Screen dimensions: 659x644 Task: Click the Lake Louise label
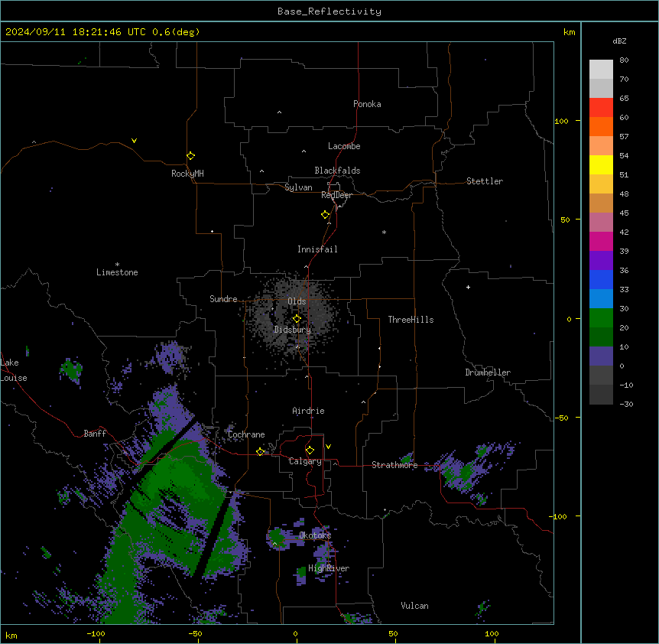(x=14, y=370)
